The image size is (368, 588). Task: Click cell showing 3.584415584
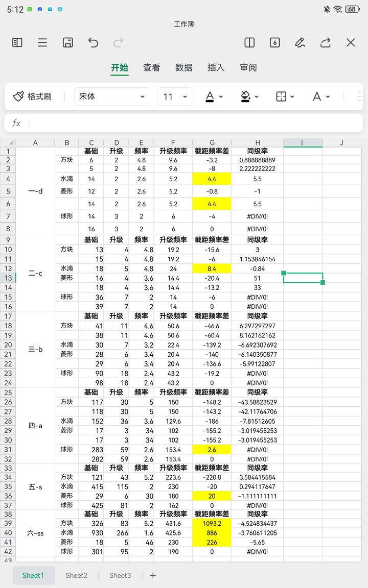[257, 477]
